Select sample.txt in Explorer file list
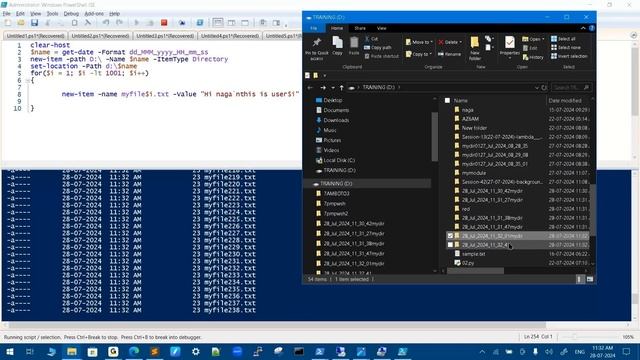Image resolution: width=640 pixels, height=360 pixels. tap(473, 254)
